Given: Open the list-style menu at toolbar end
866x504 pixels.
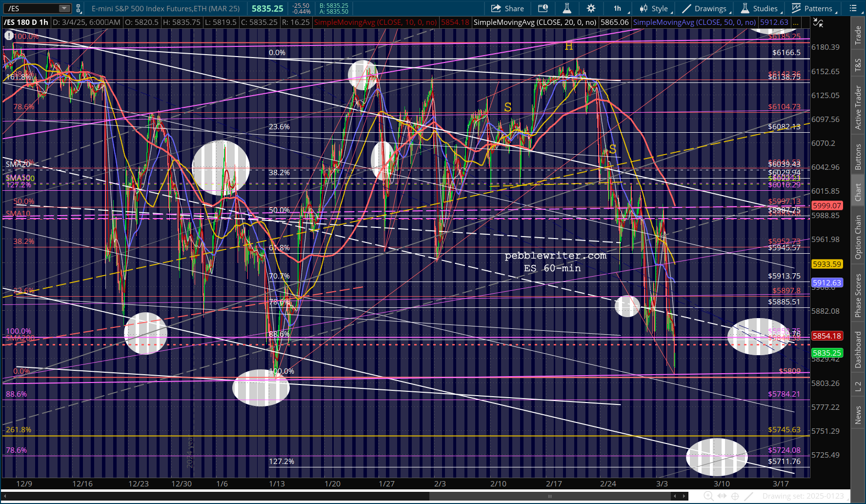Looking at the screenshot, I should point(854,8).
